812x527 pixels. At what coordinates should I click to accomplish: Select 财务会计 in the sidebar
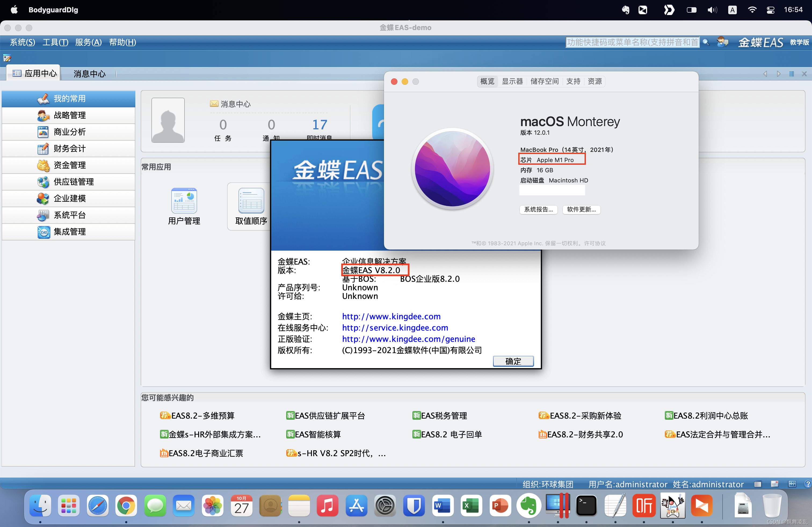[x=68, y=149]
